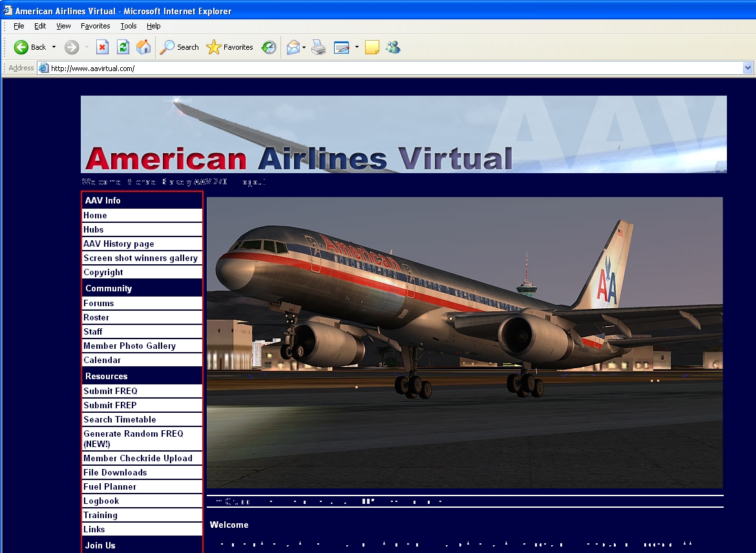This screenshot has width=756, height=553.
Task: Click the American 757 takeoff screenshot
Action: pyautogui.click(x=465, y=342)
